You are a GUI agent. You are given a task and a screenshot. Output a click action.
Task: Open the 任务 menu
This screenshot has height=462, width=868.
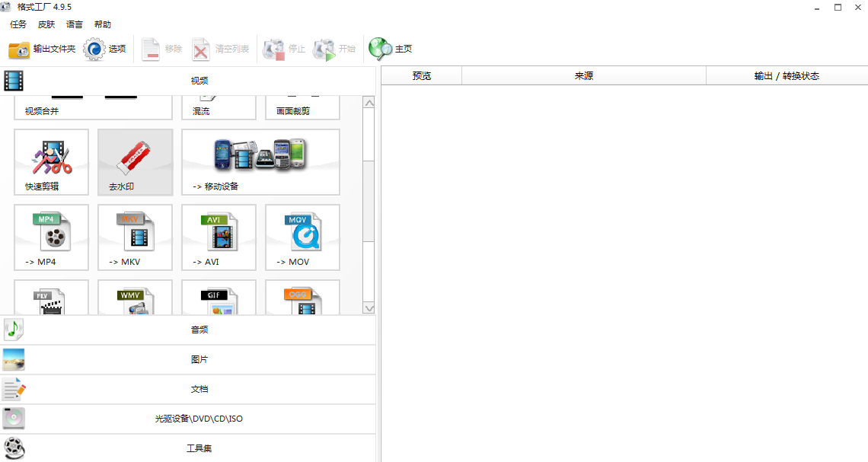point(18,24)
